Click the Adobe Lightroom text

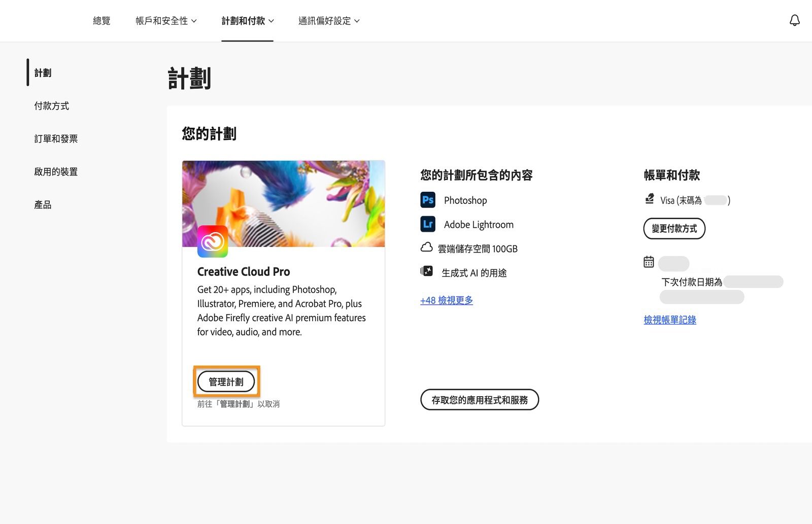[x=479, y=225]
